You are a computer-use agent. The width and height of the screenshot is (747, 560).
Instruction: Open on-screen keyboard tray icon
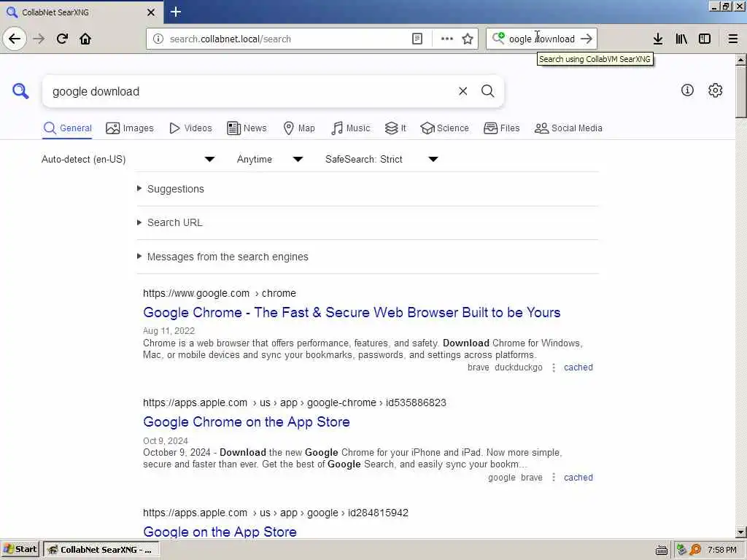pyautogui.click(x=661, y=551)
